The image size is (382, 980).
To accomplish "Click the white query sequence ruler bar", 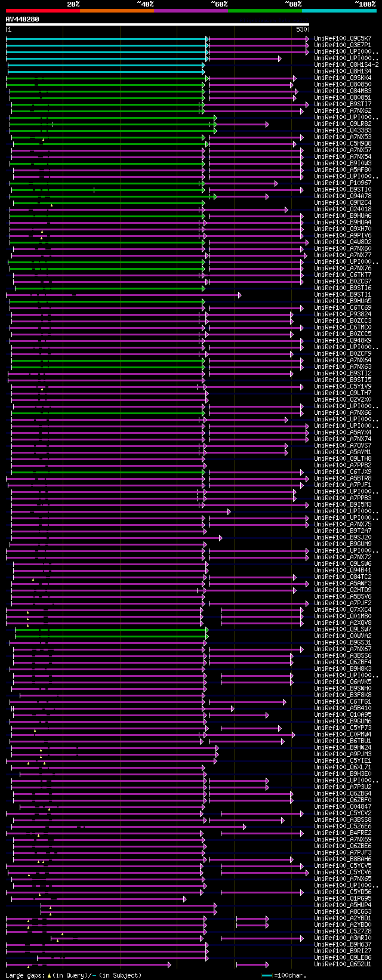I will pos(157,24).
